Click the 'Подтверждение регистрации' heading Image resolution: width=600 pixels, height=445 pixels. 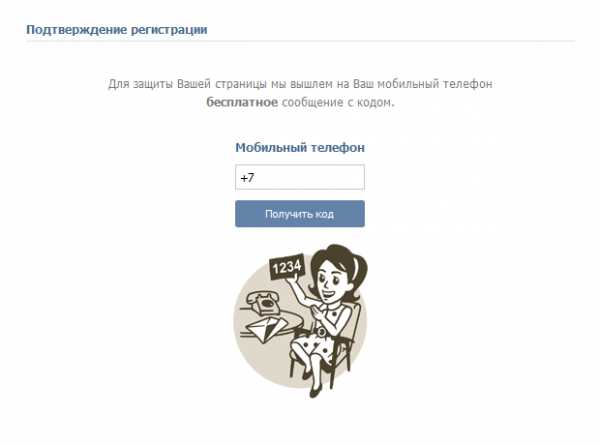point(117,30)
